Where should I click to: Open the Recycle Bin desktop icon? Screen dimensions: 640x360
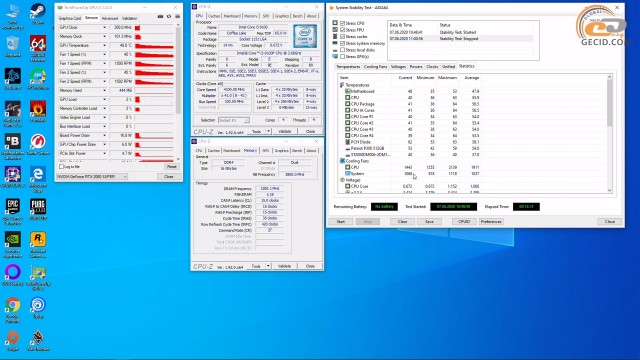coord(13,45)
